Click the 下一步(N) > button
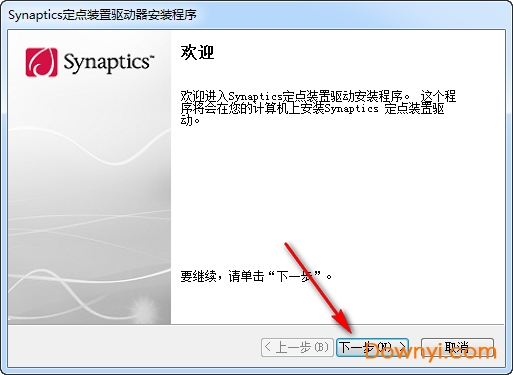 372,347
